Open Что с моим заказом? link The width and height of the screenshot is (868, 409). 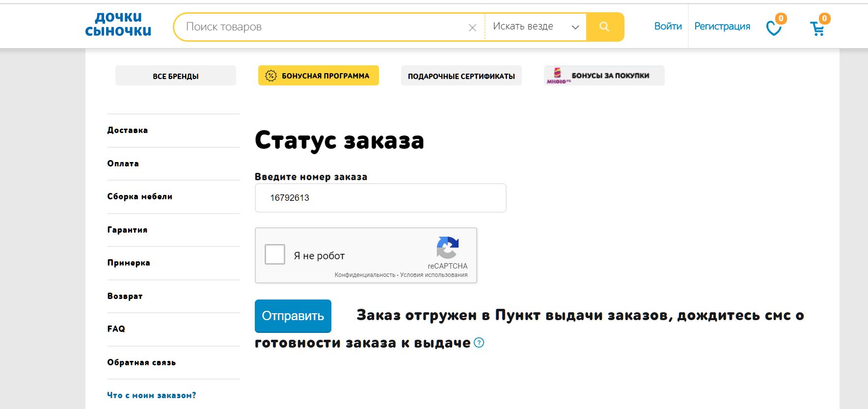(152, 395)
